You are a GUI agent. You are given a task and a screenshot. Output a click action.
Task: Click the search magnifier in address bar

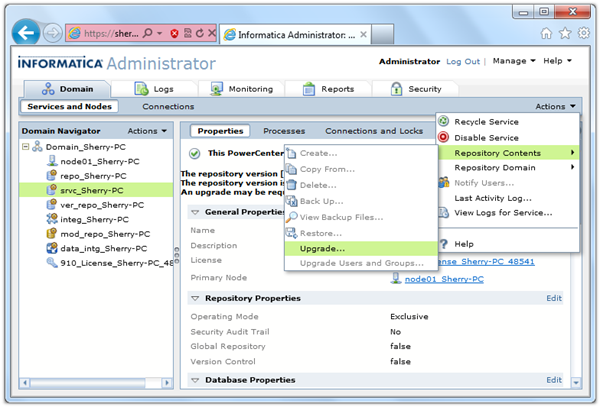[x=148, y=33]
